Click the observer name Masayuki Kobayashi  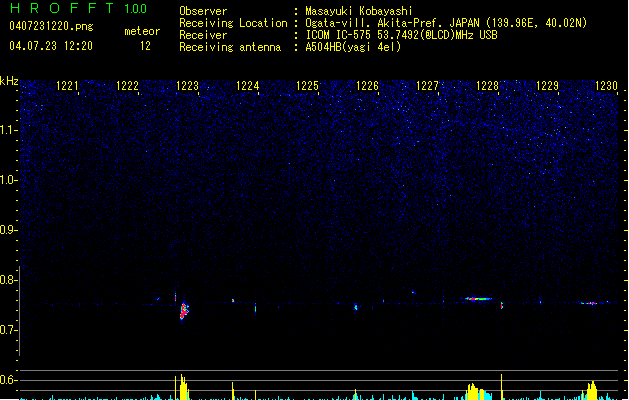(359, 11)
